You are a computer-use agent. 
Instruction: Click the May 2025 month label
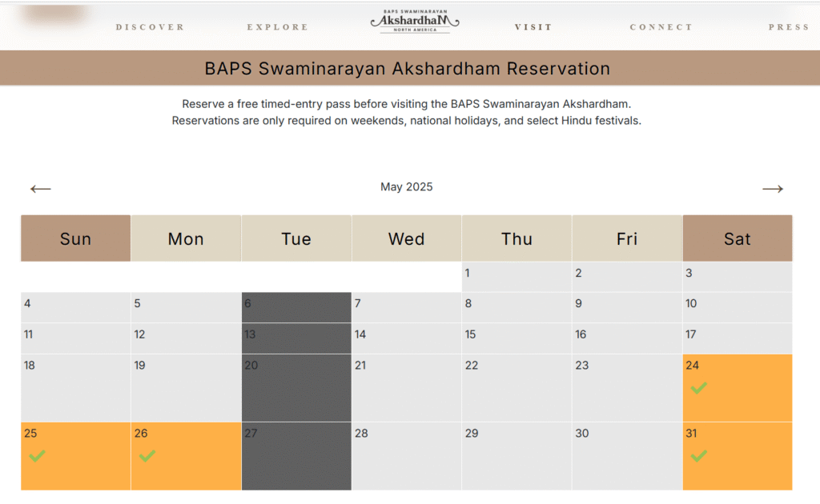[x=406, y=187]
